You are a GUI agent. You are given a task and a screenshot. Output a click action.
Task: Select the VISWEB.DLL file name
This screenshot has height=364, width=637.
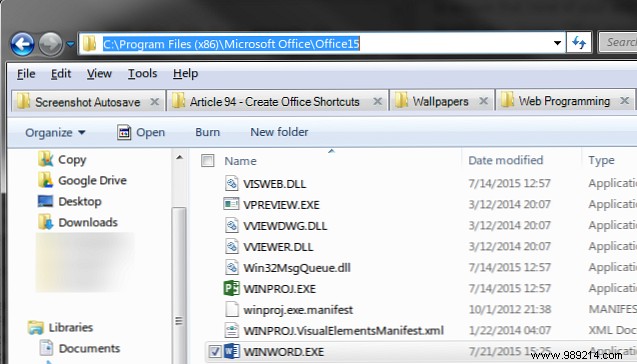[275, 184]
